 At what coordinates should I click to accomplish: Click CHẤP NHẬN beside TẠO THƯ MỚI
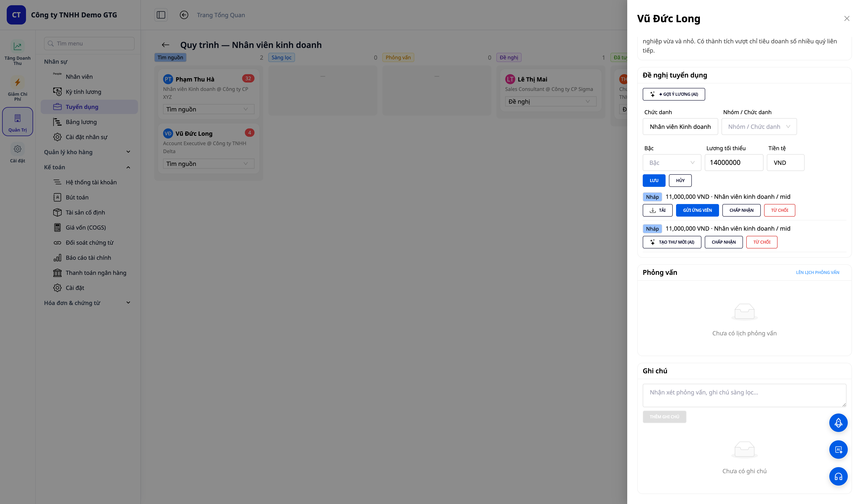[723, 242]
